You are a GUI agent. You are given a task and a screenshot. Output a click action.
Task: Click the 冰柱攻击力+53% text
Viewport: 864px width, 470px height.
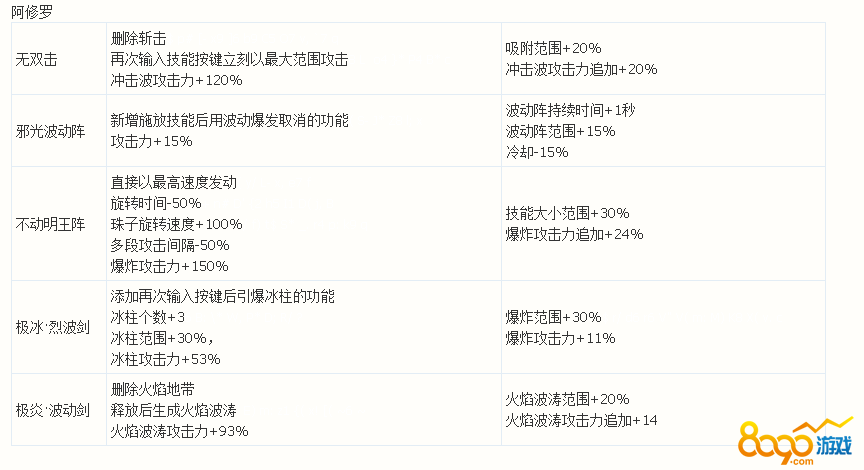[165, 359]
